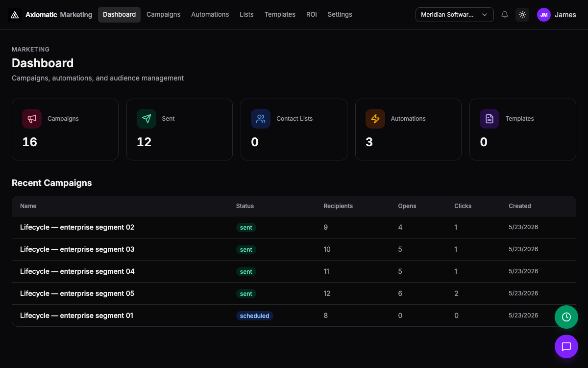The height and width of the screenshot is (368, 588).
Task: Click the Automations lightning bolt icon
Action: coord(375,119)
